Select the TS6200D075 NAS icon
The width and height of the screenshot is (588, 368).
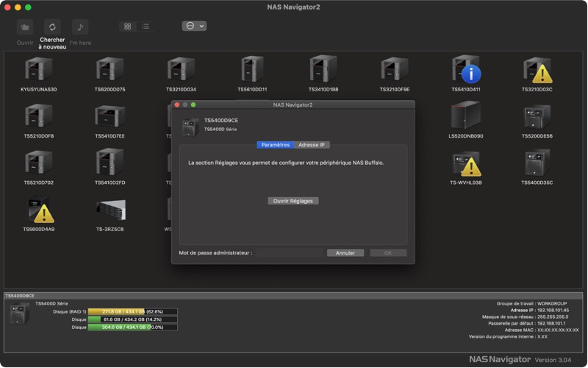(x=110, y=69)
